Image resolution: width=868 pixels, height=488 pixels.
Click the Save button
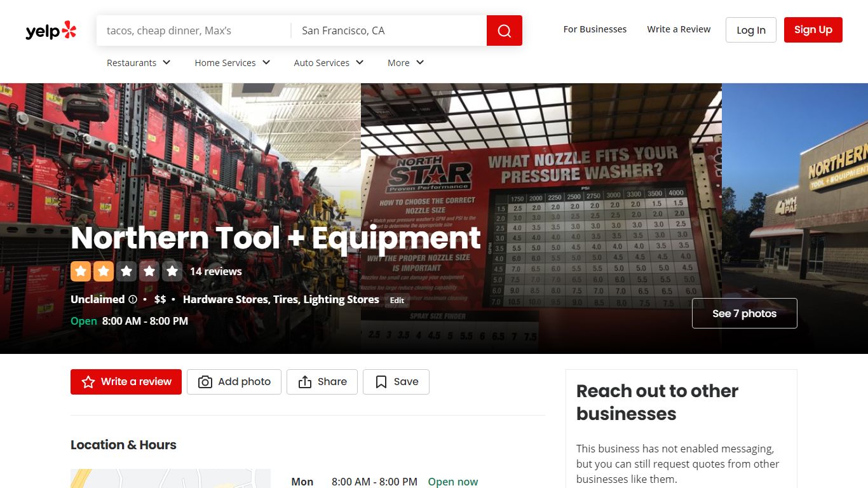396,382
